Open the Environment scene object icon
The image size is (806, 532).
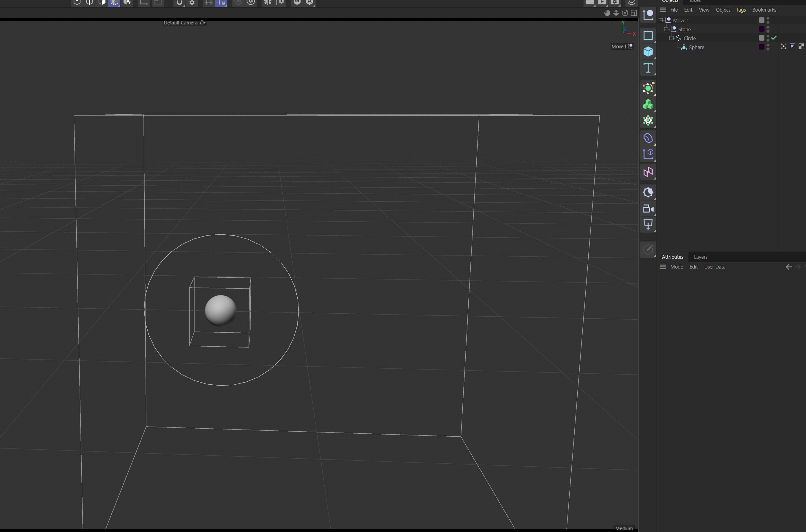click(x=648, y=192)
